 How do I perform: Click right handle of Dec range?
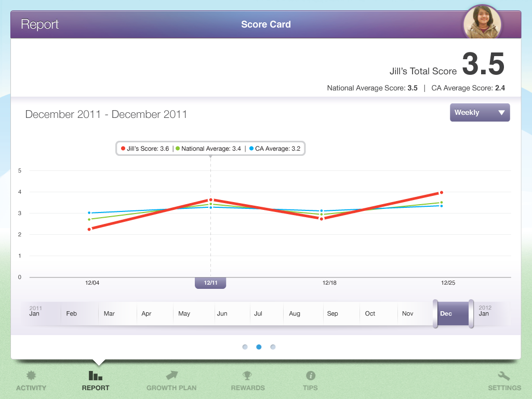click(x=471, y=313)
